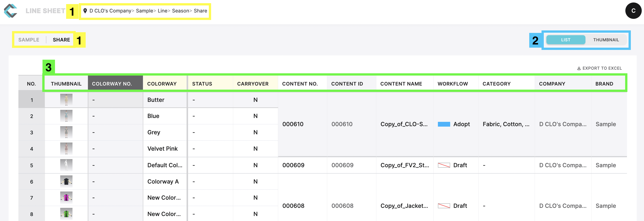Select the New Color... cell in row 7
The height and width of the screenshot is (221, 644).
coord(165,198)
